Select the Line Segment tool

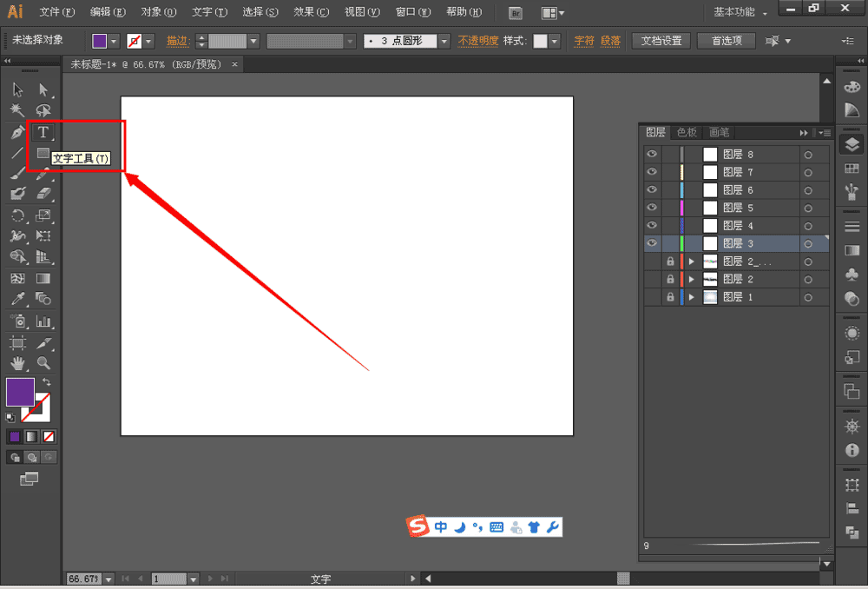pyautogui.click(x=17, y=152)
